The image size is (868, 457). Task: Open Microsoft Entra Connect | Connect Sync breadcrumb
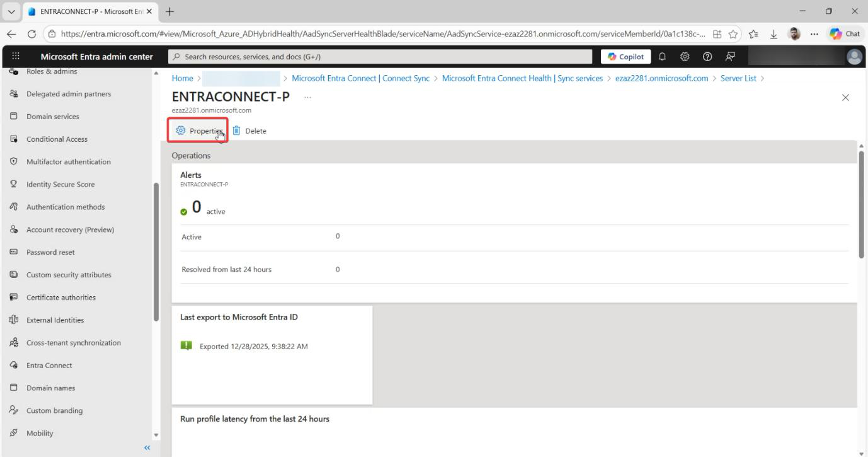(361, 78)
